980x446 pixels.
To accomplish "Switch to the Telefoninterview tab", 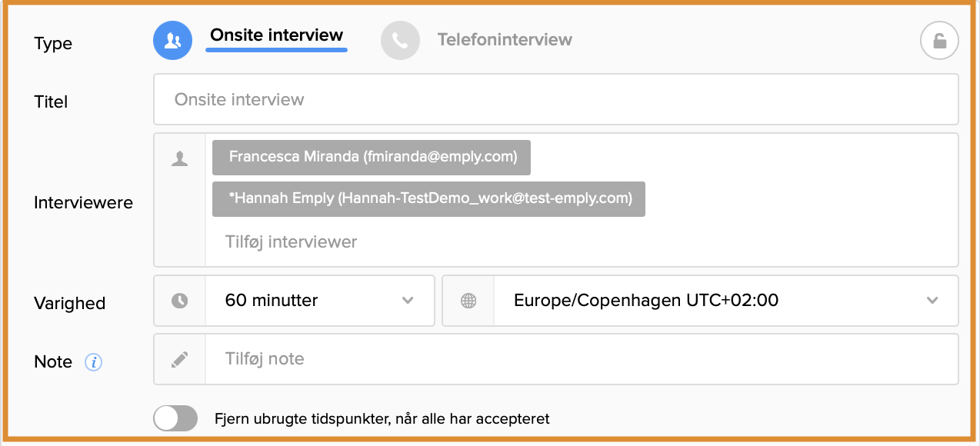I will tap(505, 39).
